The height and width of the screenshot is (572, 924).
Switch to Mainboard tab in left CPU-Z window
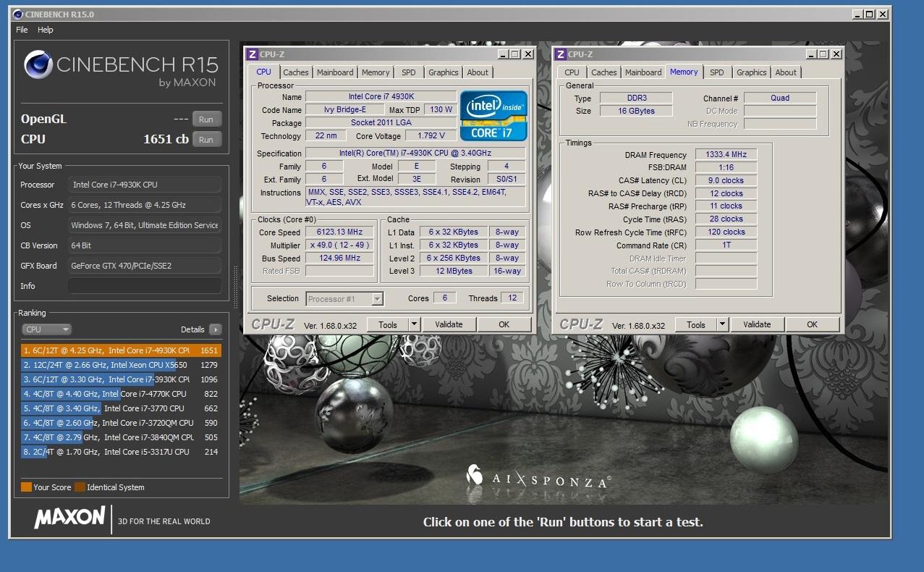336,72
